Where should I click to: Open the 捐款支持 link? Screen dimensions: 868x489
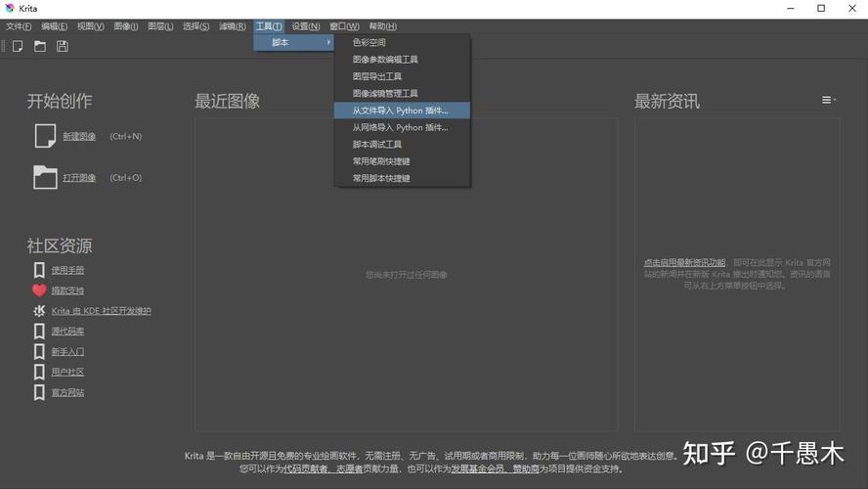(x=67, y=290)
